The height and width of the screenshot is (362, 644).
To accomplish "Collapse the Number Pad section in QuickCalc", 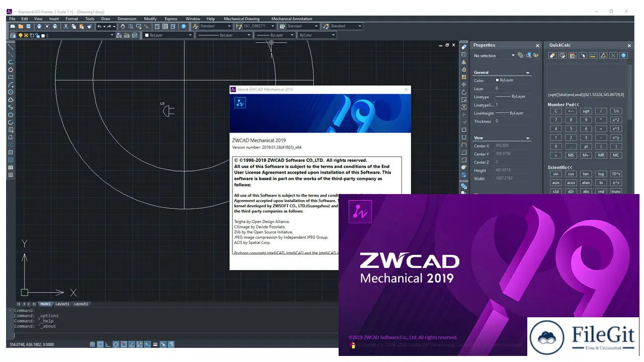I will coord(563,105).
